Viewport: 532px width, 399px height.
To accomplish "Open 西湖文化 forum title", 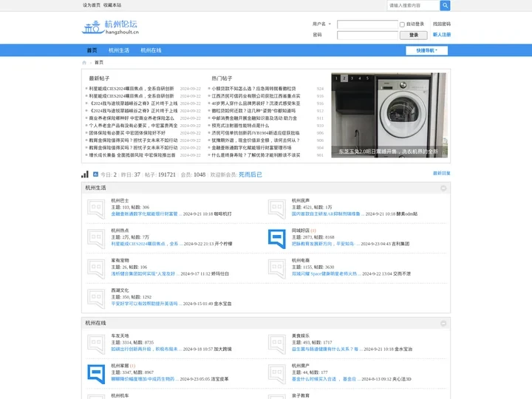I will [120, 290].
